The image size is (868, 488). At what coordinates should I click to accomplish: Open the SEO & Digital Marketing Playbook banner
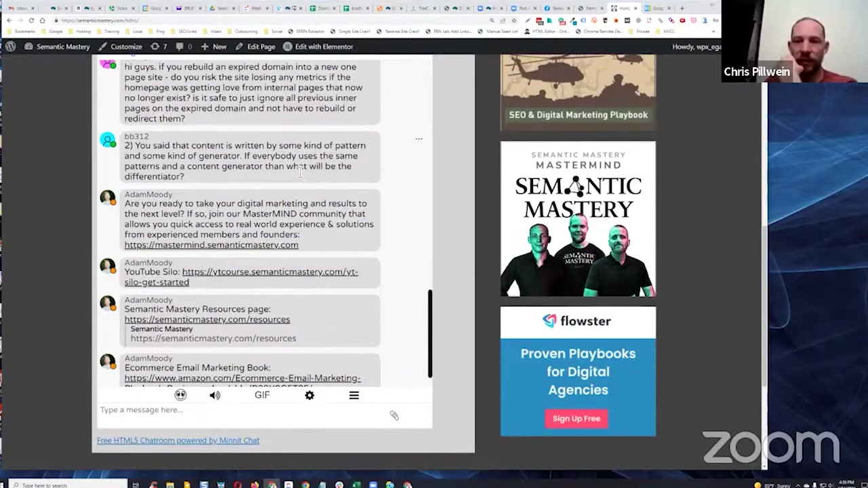[x=578, y=91]
